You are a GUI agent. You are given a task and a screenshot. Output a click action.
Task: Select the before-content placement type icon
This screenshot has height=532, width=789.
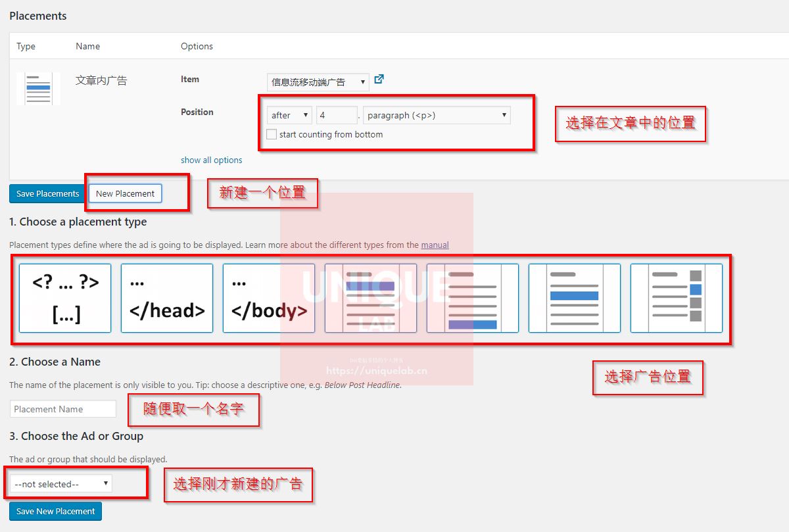tap(371, 298)
